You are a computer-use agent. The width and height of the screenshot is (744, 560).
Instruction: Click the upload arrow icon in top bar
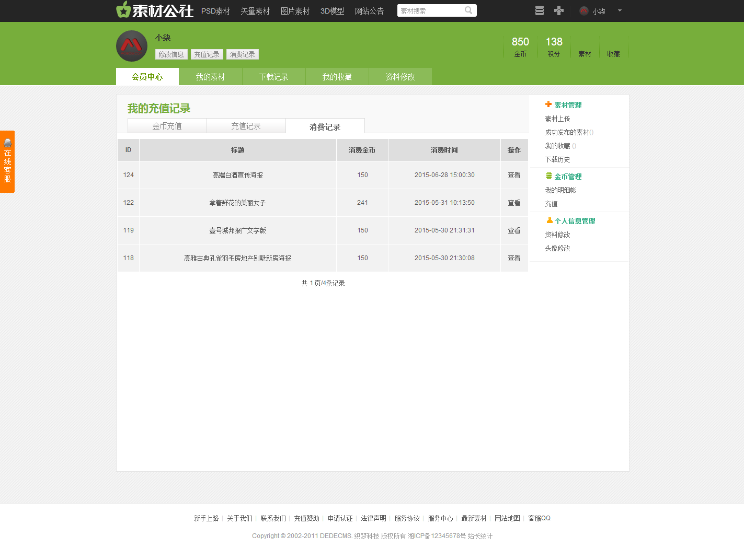point(559,10)
